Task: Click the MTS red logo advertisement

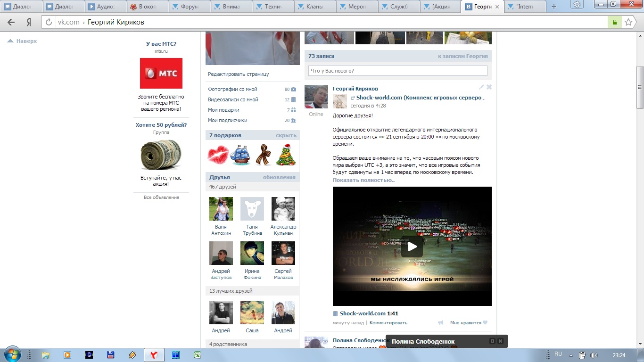Action: (x=161, y=73)
